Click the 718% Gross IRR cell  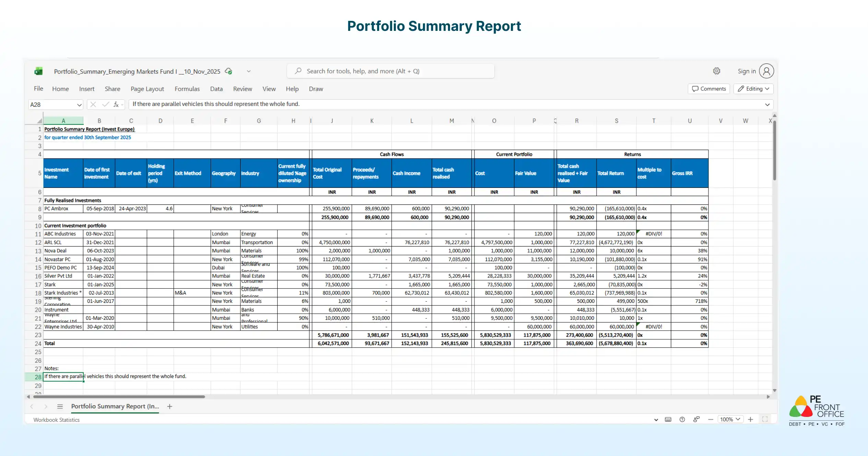pos(690,301)
